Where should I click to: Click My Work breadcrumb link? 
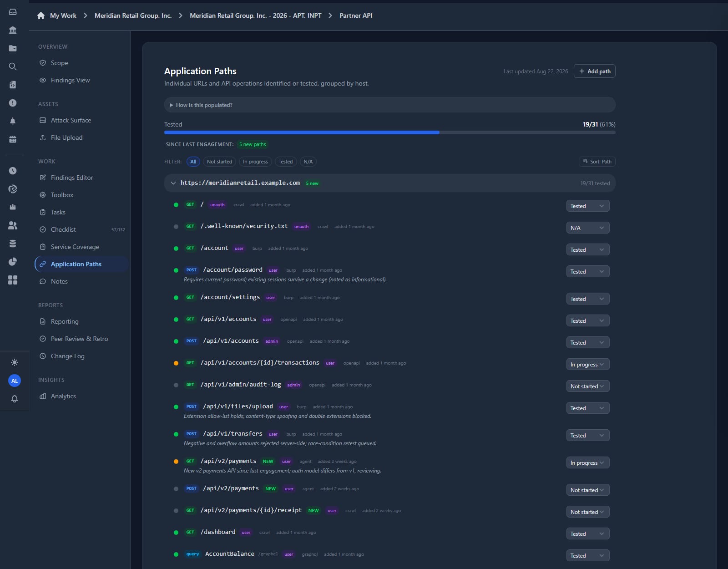[x=63, y=15]
